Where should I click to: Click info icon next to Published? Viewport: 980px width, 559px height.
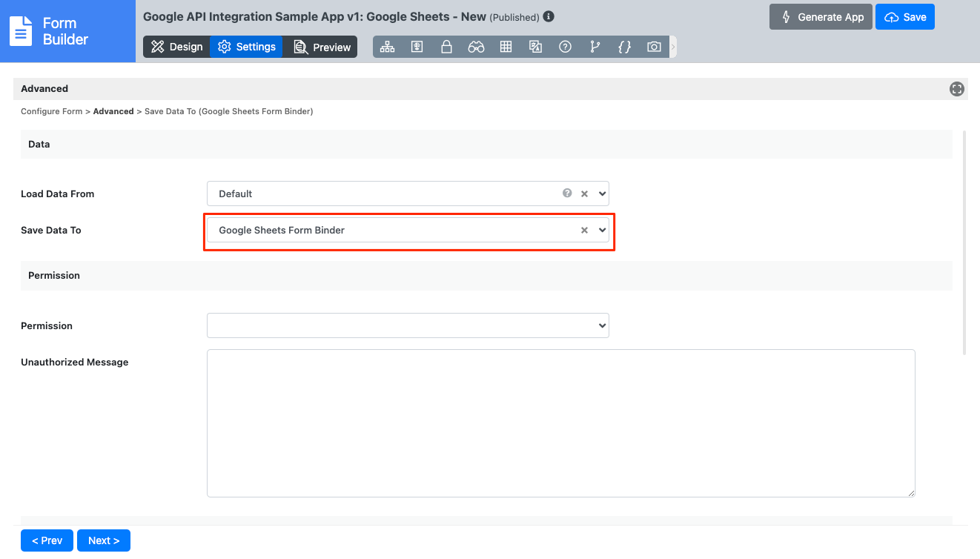(549, 16)
